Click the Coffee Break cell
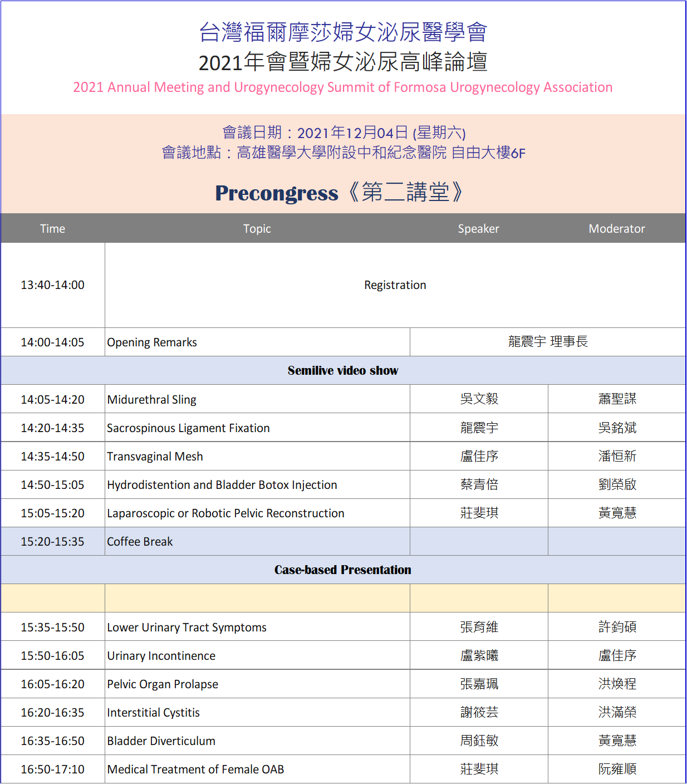The width and height of the screenshot is (687, 784). 140,542
